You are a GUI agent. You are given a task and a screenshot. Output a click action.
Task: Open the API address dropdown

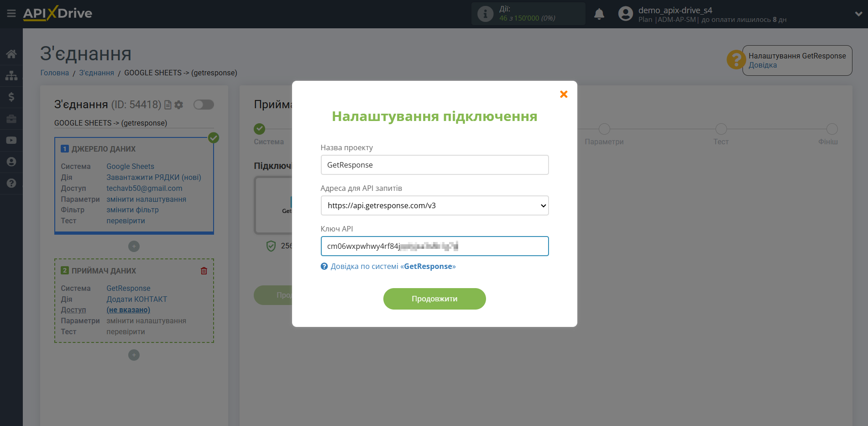434,205
